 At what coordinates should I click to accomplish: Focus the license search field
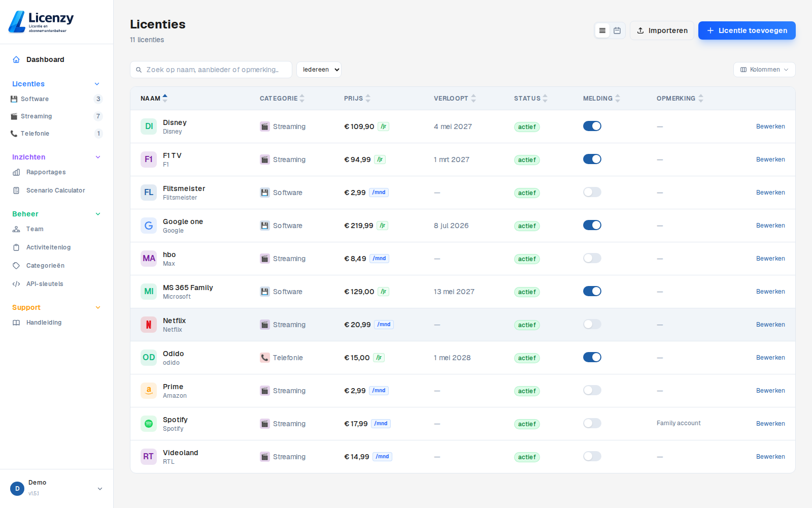pos(211,70)
